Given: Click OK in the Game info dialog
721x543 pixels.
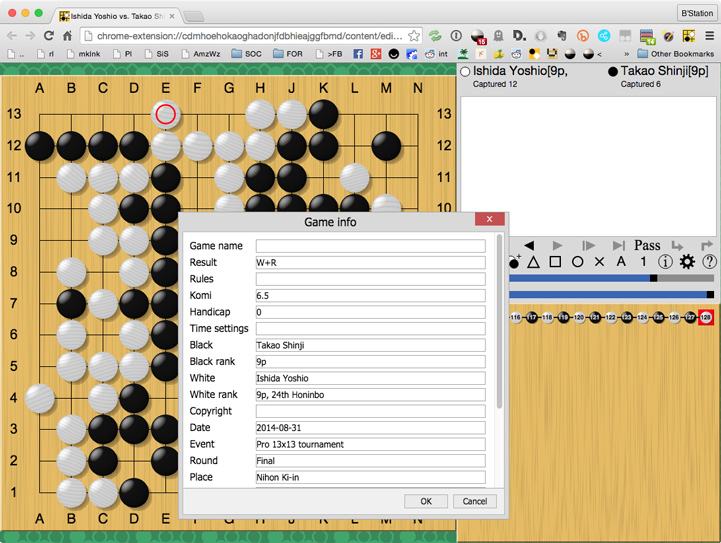Looking at the screenshot, I should click(426, 501).
